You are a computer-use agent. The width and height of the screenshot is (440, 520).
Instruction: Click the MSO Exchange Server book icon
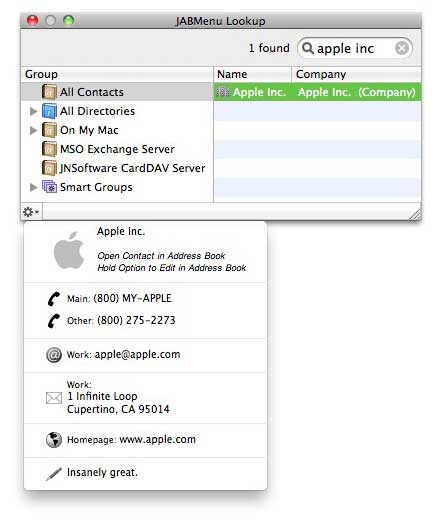(49, 149)
